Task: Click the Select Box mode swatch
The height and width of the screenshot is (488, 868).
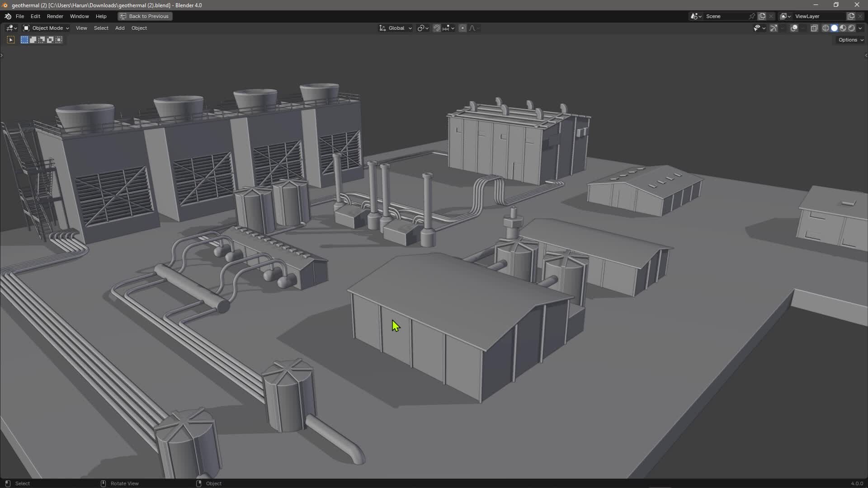Action: point(24,40)
